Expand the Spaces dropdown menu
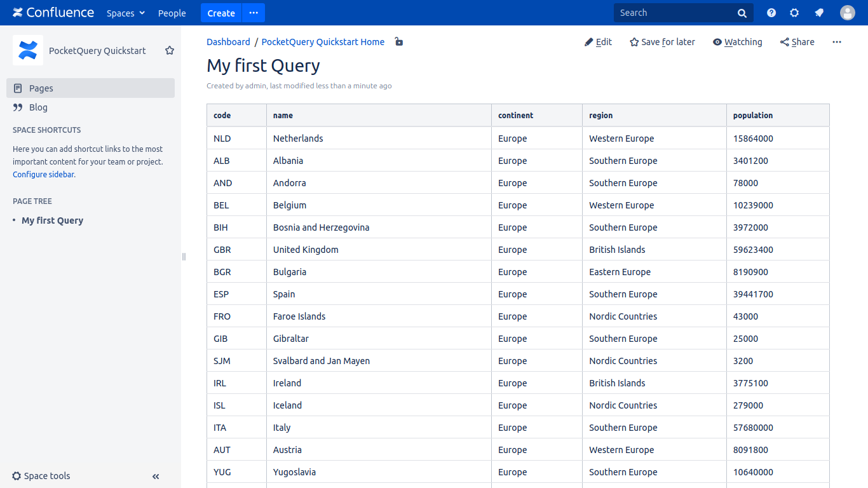 126,13
